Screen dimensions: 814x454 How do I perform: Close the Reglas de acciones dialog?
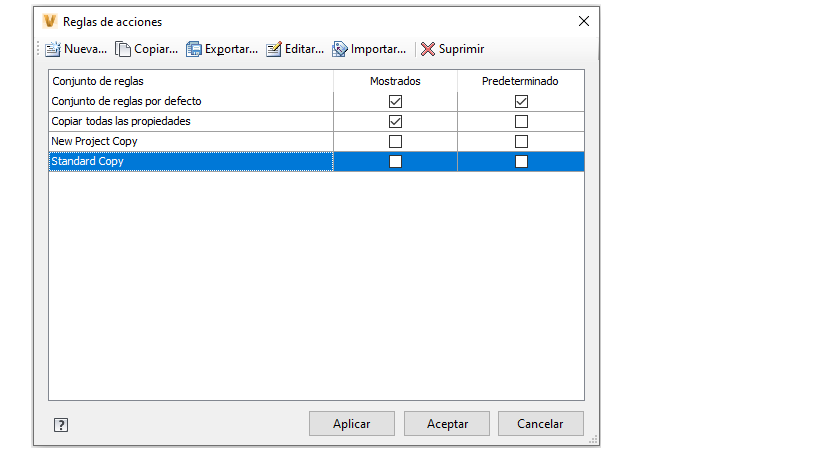(583, 21)
